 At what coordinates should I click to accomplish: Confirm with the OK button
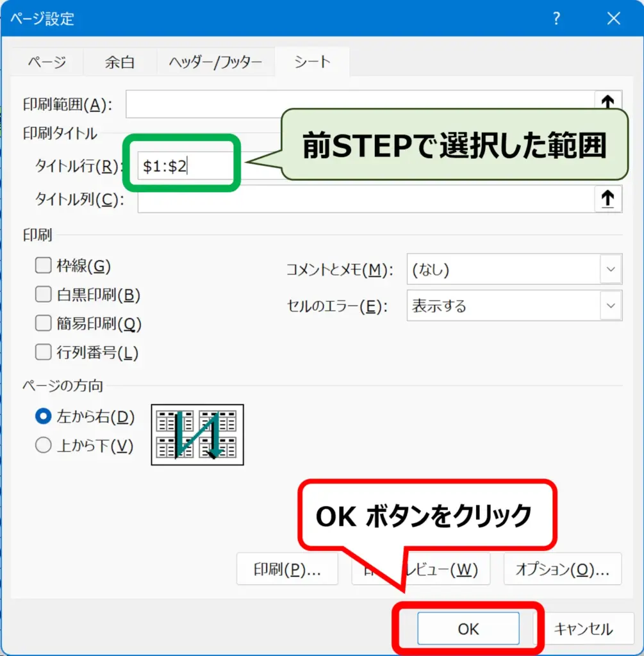coord(468,628)
